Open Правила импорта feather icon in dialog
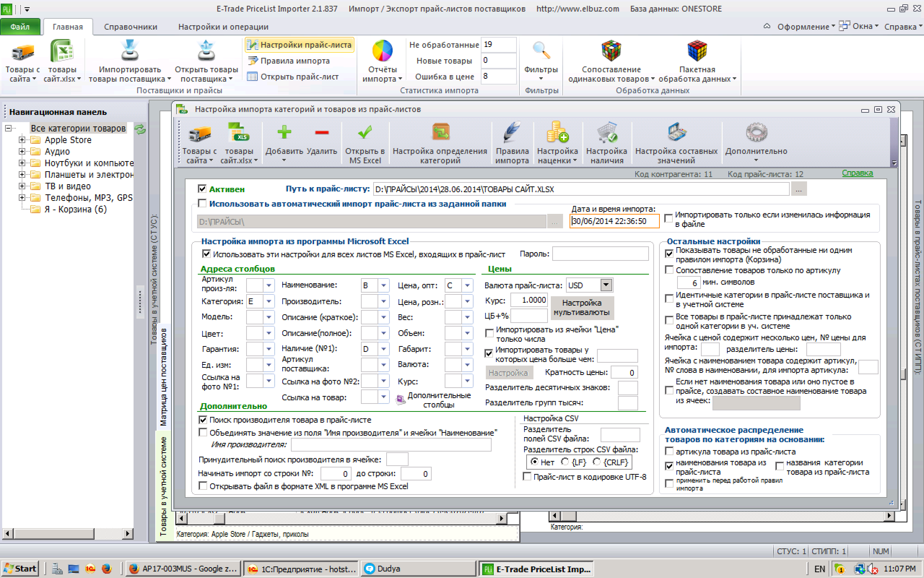 [512, 143]
